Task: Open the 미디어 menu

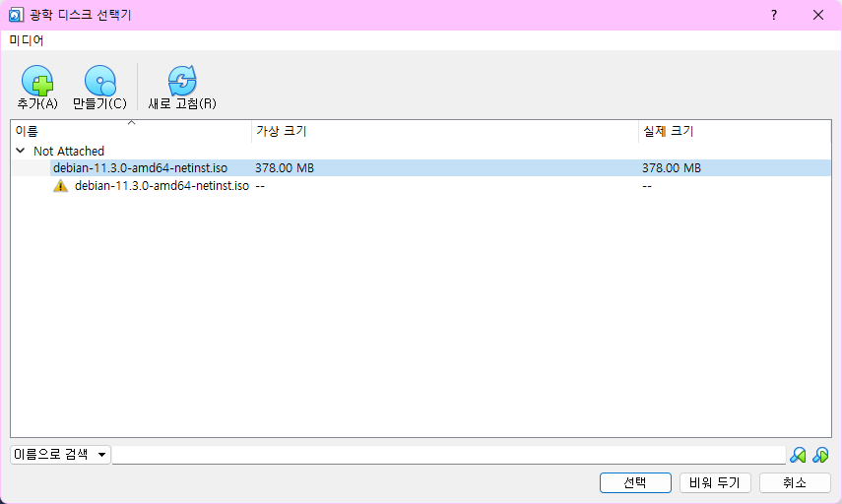Action: pos(27,40)
